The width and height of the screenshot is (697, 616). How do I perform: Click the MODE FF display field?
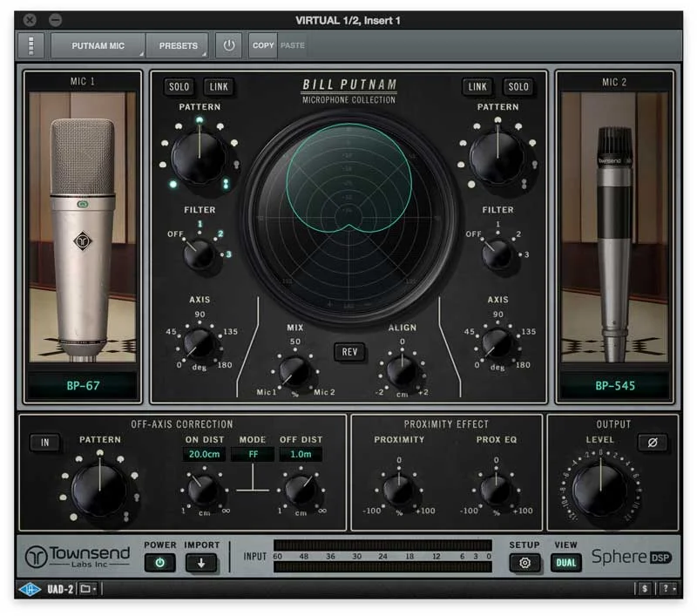pos(253,454)
